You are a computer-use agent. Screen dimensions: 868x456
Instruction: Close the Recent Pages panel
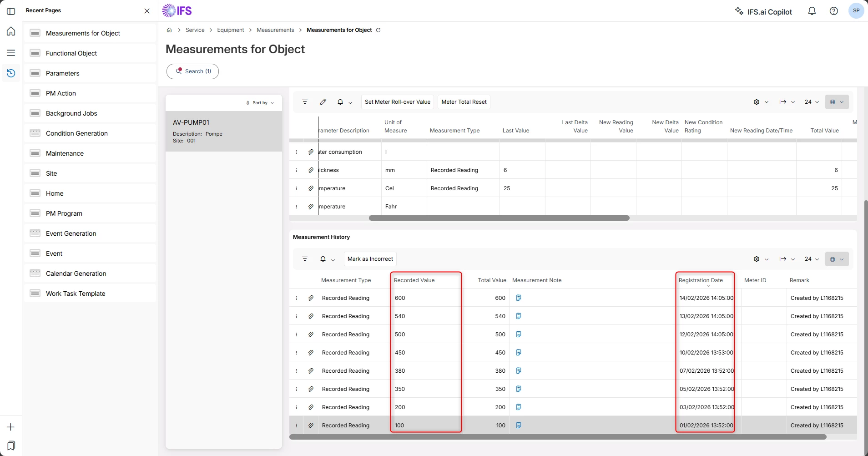point(147,11)
